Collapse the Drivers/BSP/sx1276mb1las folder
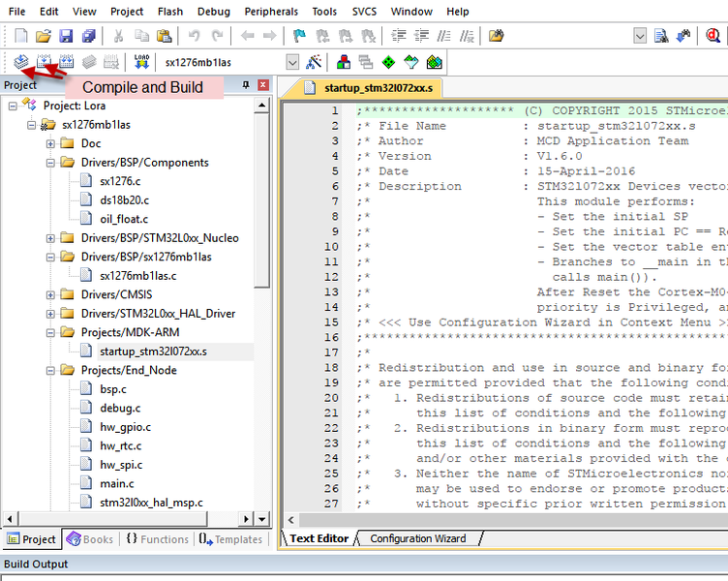728x581 pixels. pyautogui.click(x=50, y=258)
